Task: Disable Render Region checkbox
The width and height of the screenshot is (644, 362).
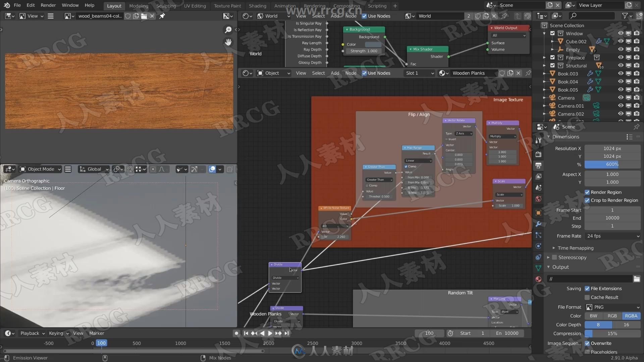Action: click(x=587, y=192)
